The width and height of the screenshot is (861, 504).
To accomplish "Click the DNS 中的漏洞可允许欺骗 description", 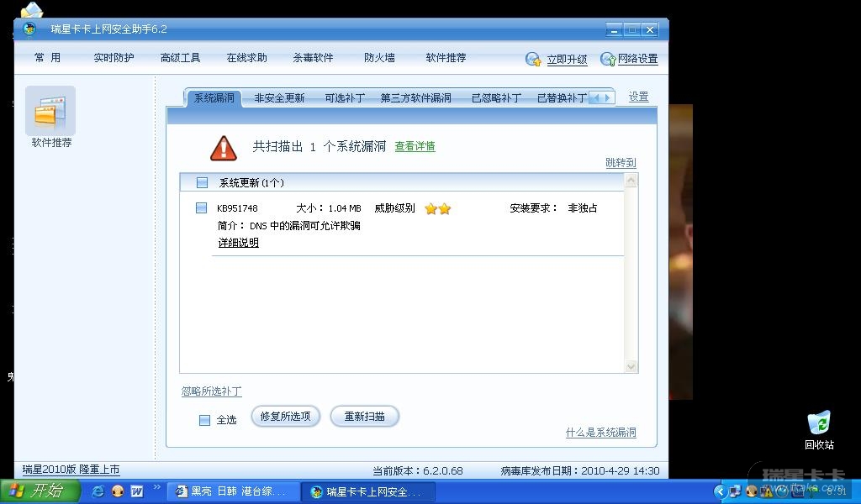I will click(x=304, y=225).
